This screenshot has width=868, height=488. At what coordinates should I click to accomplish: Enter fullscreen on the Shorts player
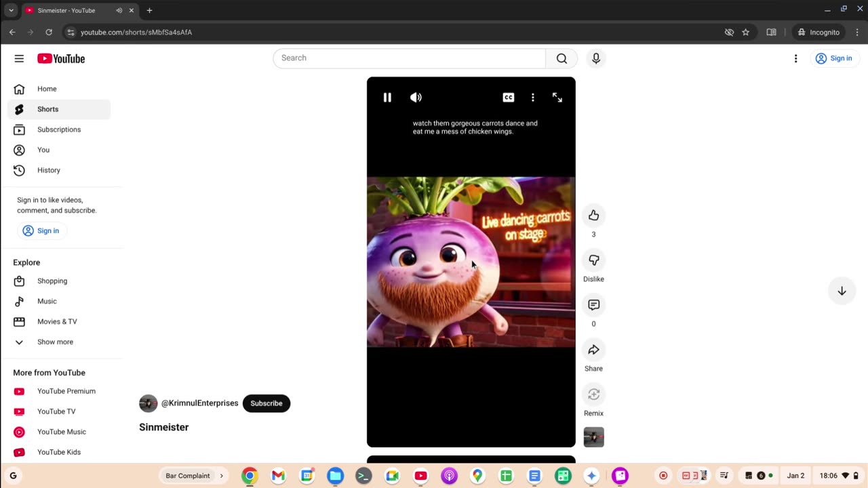(x=557, y=98)
